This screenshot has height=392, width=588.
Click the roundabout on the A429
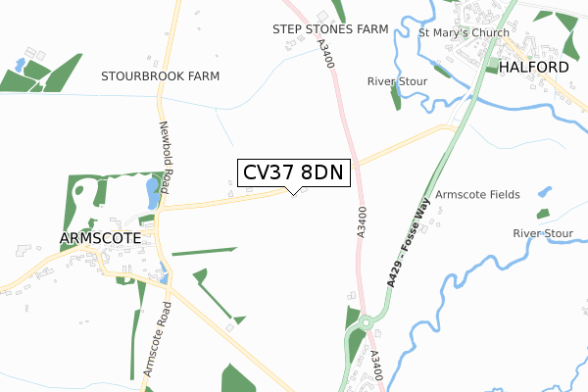[x=366, y=322]
